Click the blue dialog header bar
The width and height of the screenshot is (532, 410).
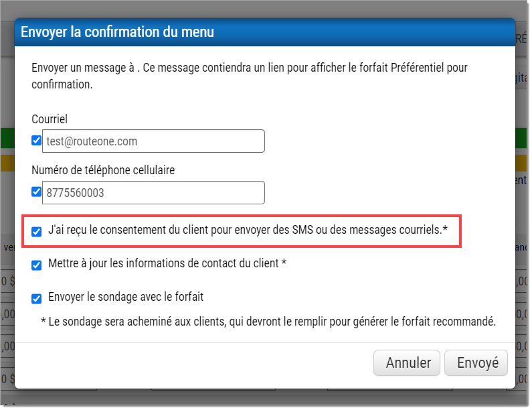(x=368, y=31)
